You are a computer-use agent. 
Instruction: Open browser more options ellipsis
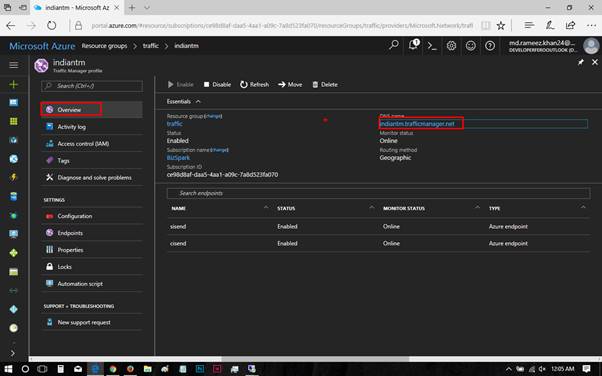591,26
